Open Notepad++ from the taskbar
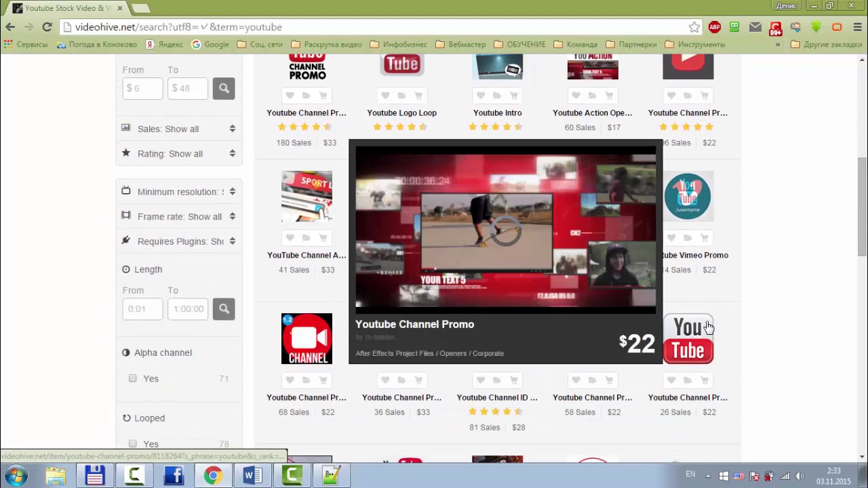The width and height of the screenshot is (868, 488). 331,476
